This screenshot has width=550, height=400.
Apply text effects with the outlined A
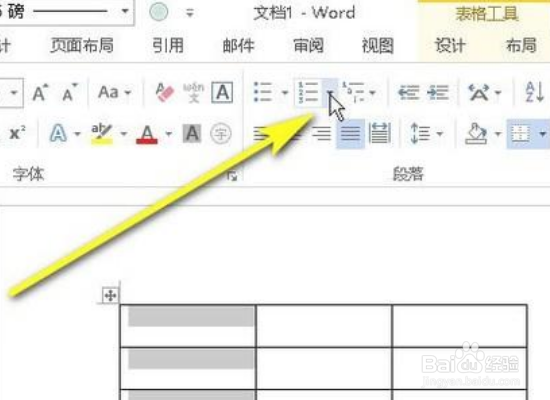click(59, 133)
